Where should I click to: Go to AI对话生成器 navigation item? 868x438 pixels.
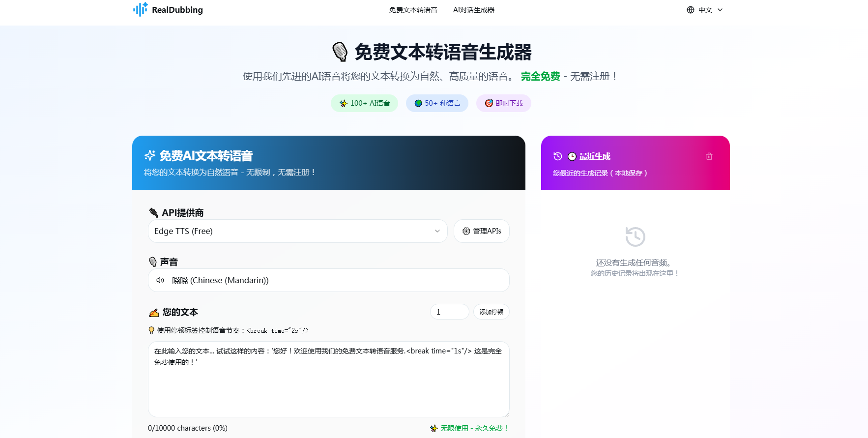click(473, 10)
